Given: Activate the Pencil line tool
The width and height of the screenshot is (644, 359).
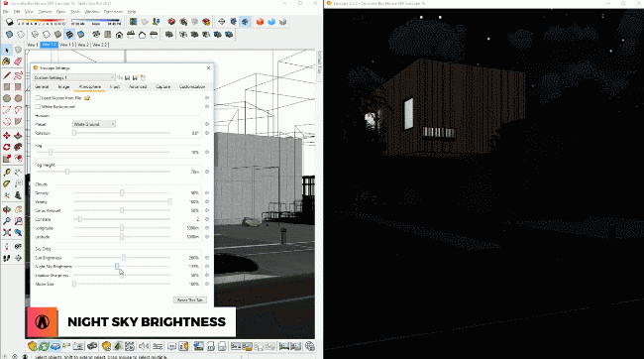Looking at the screenshot, I should click(x=7, y=75).
